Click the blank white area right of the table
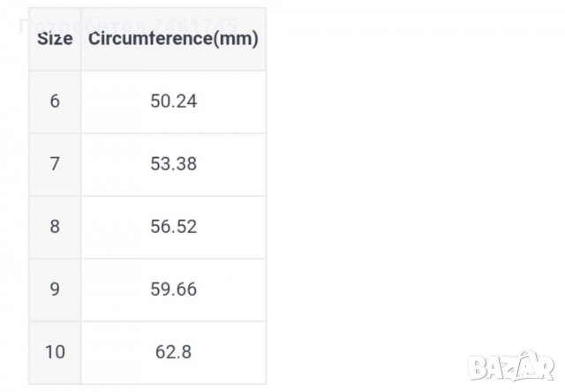The image size is (565, 392). coord(415,177)
